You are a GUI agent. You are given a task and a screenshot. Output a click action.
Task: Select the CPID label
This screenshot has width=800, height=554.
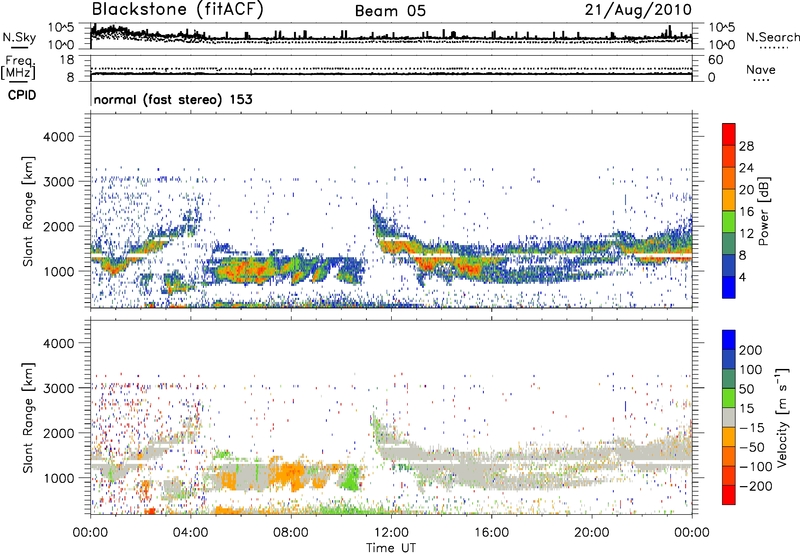click(21, 95)
